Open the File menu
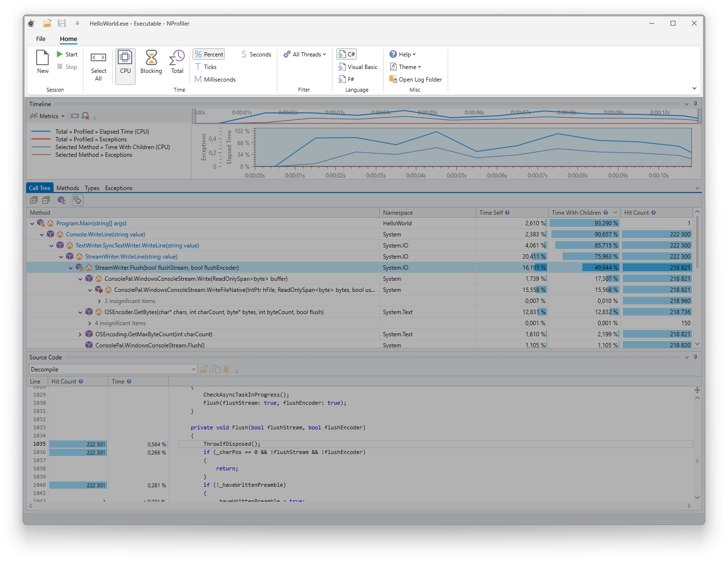 41,39
